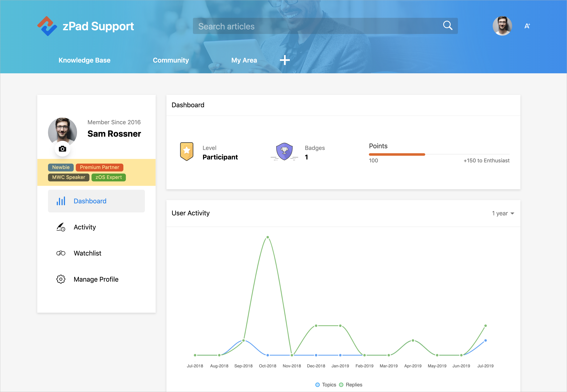Screen dimensions: 567x392
Task: Click the Watchlist binoculars icon
Action: 61,253
